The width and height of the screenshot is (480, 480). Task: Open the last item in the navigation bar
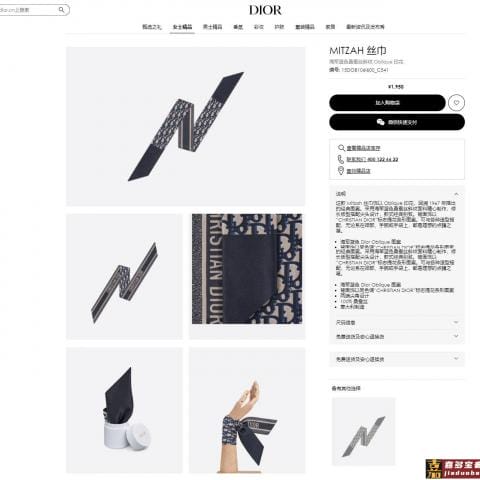pyautogui.click(x=365, y=27)
